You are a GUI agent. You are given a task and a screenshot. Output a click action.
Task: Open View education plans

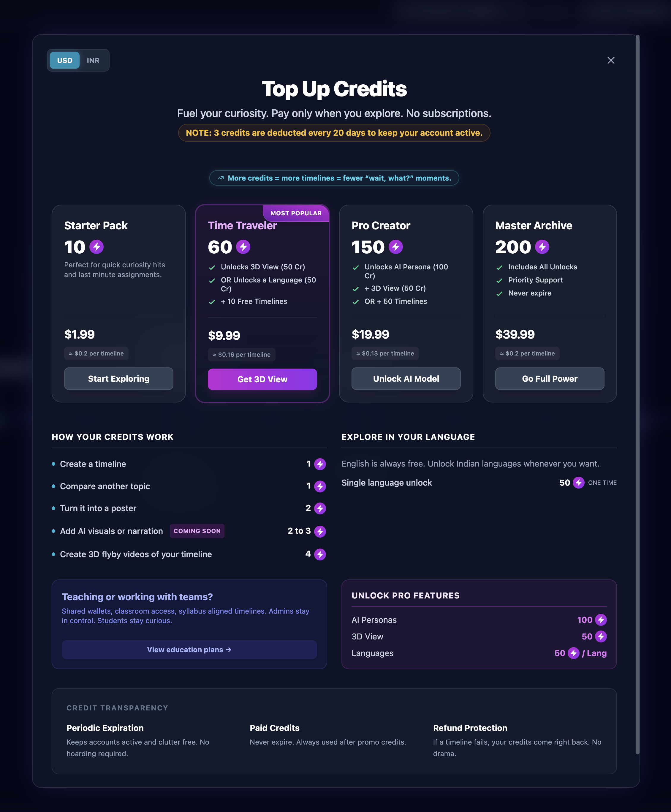pyautogui.click(x=189, y=650)
